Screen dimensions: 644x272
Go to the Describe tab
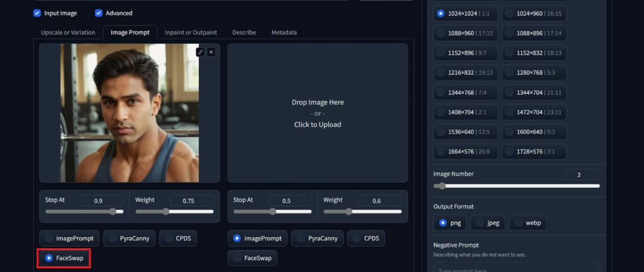pyautogui.click(x=244, y=32)
